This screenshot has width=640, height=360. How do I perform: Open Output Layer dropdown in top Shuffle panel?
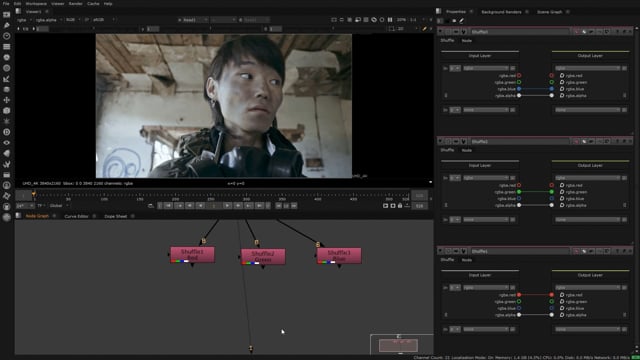[587, 68]
